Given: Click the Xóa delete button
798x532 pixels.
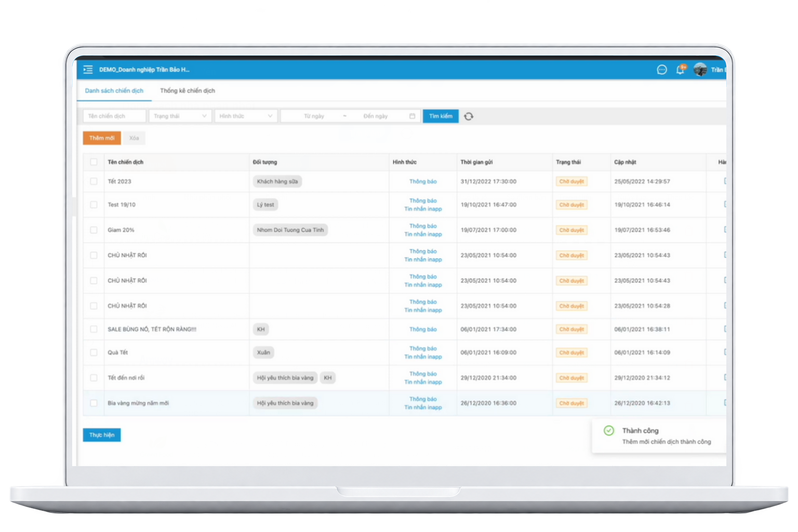Looking at the screenshot, I should [134, 138].
